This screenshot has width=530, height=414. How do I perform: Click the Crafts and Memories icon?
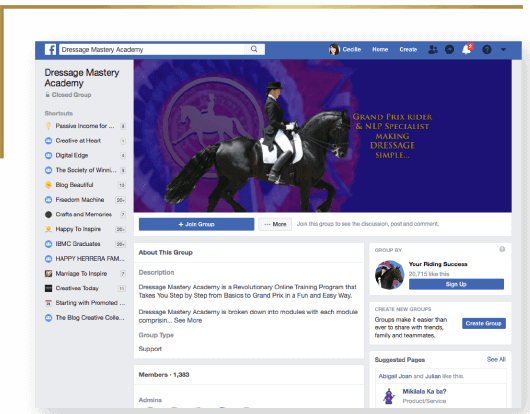coord(48,214)
